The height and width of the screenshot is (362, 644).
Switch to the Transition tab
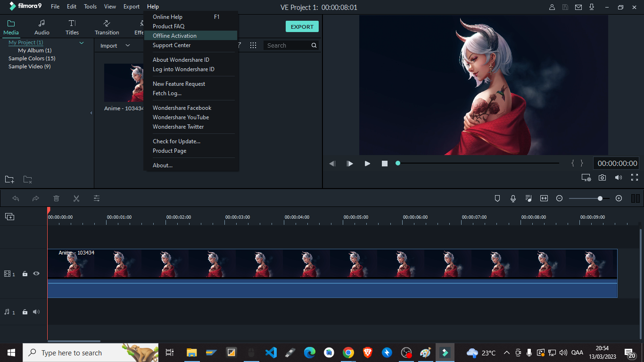click(107, 27)
